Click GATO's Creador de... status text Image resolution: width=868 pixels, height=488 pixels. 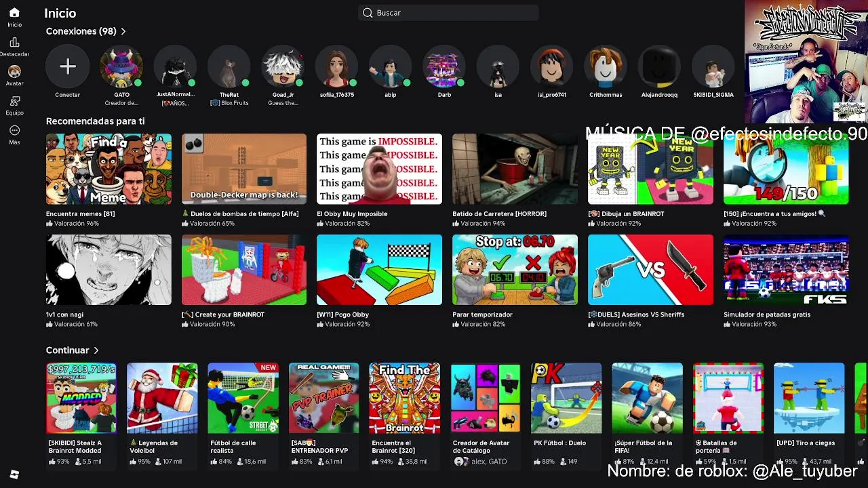click(x=121, y=103)
